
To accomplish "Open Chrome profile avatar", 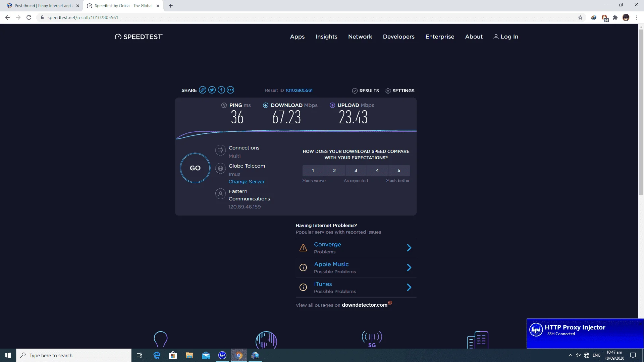I will tap(626, 17).
